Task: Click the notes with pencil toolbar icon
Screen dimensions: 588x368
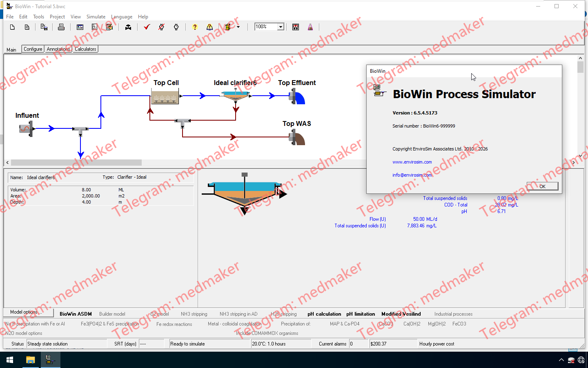Action: (x=109, y=27)
